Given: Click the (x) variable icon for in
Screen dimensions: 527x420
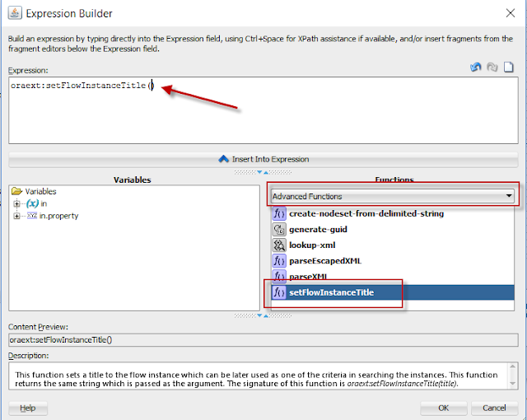Looking at the screenshot, I should [32, 203].
